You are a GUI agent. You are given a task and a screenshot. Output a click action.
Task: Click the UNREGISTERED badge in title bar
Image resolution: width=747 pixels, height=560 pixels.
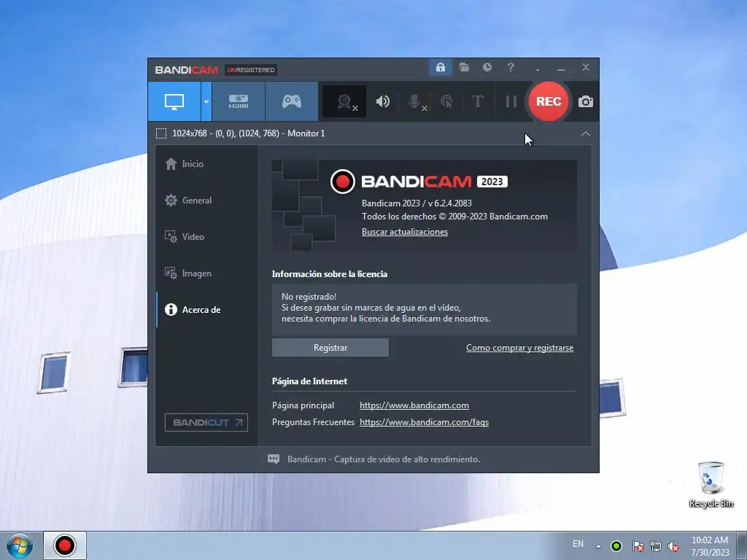point(251,70)
